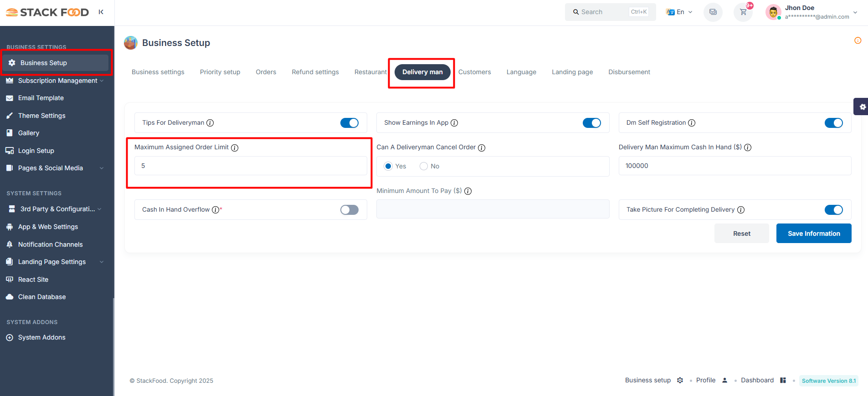
Task: Open the Language tab
Action: 521,72
